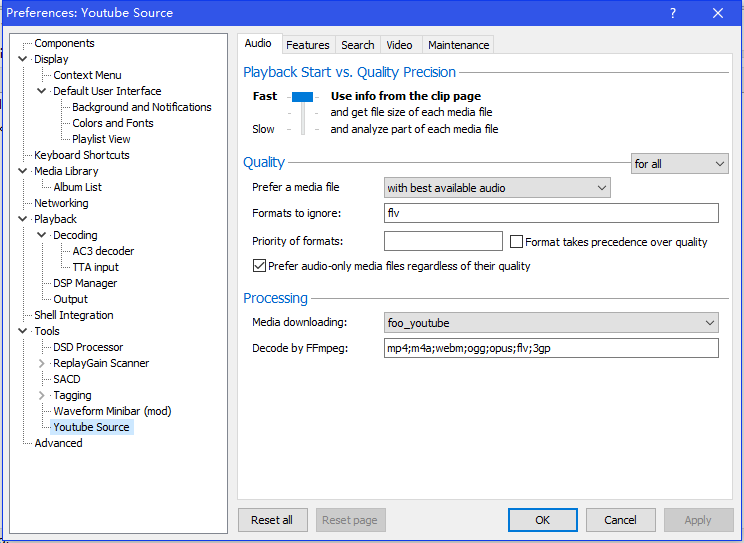Switch to the Features tab
The width and height of the screenshot is (744, 543).
point(307,45)
